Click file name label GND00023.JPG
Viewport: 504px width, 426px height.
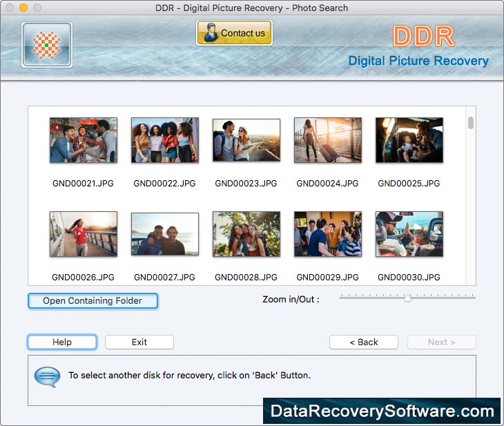click(x=246, y=183)
